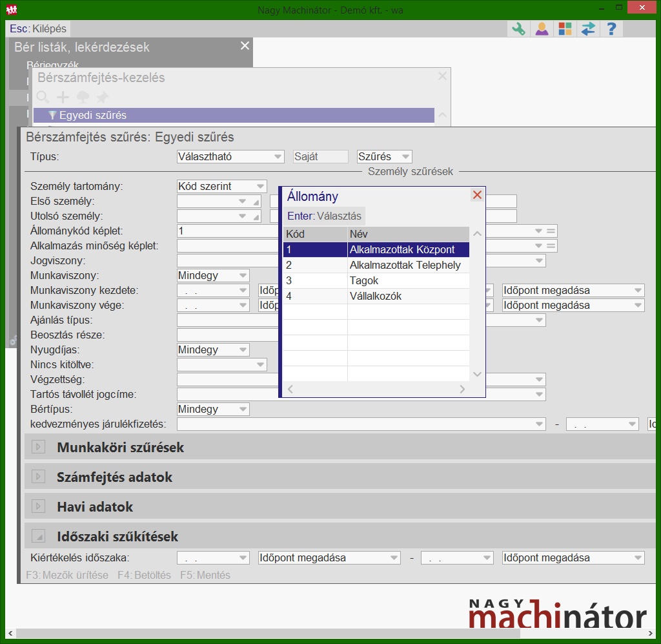
Task: Collapse the Időszaki szűkítések section
Action: (x=39, y=536)
